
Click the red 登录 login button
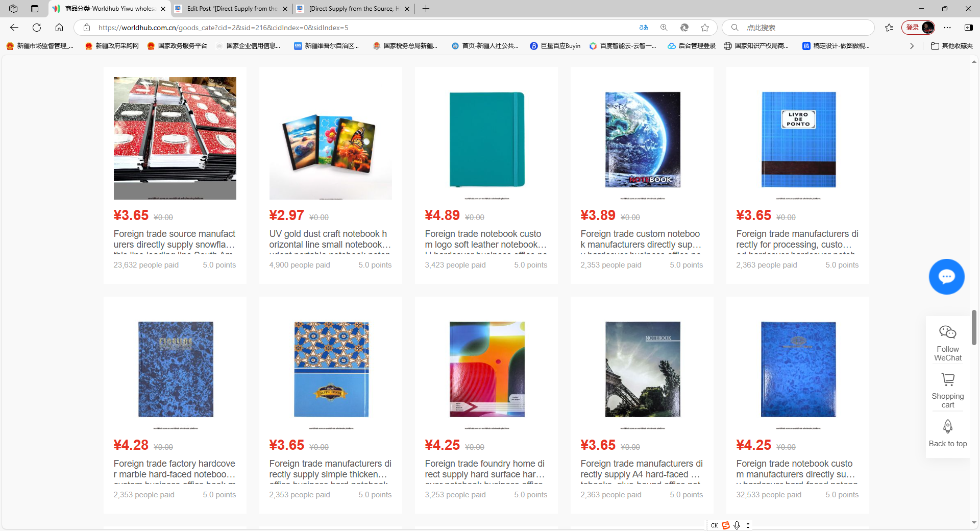913,28
